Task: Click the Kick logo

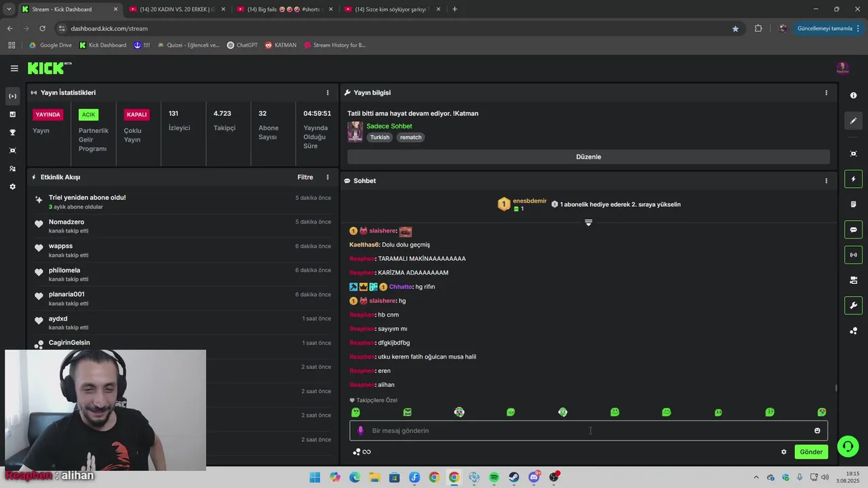Action: [x=49, y=68]
